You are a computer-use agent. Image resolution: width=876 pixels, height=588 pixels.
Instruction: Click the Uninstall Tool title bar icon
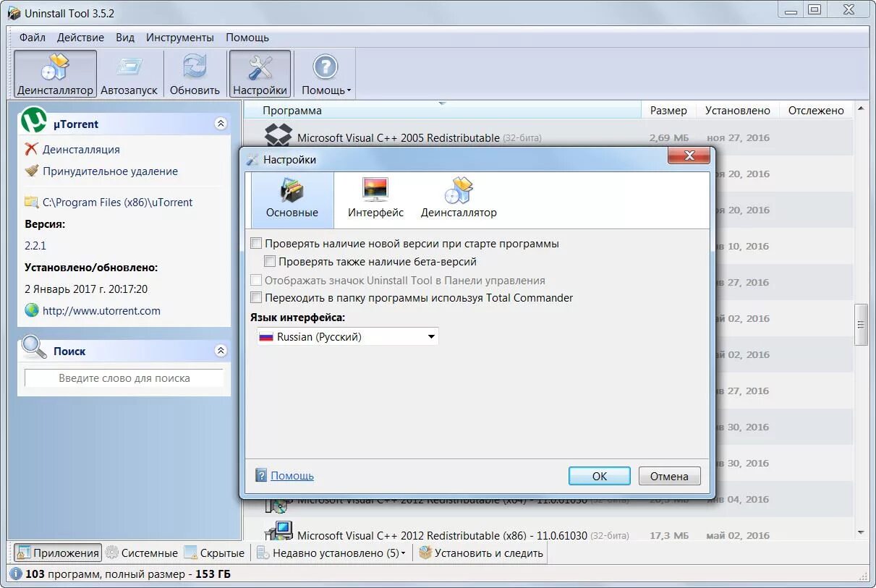tap(14, 13)
